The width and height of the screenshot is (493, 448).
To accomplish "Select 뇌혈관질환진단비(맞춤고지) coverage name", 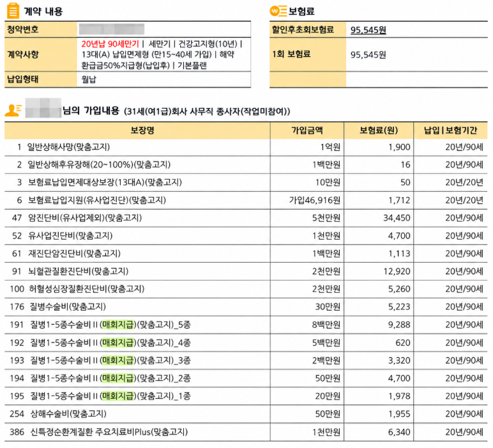I will pos(79,271).
